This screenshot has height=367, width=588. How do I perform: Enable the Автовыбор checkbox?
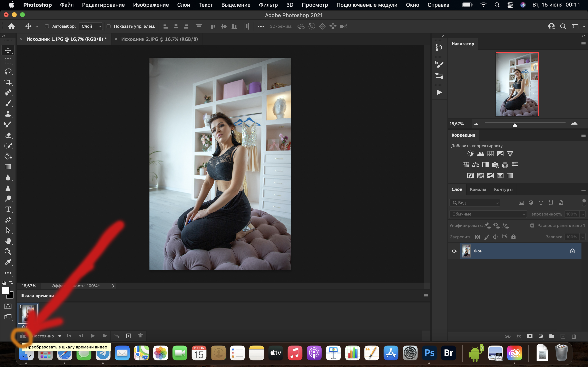coord(47,26)
